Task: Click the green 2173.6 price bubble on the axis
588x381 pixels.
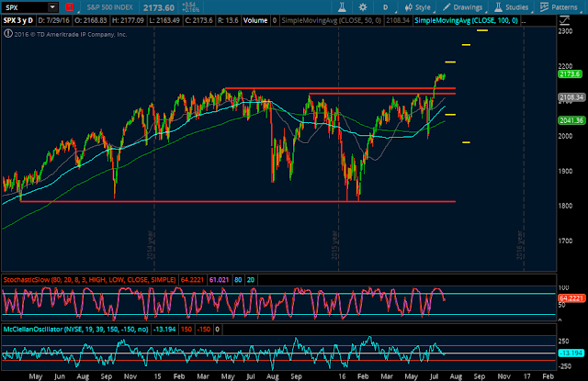Action: coord(570,73)
